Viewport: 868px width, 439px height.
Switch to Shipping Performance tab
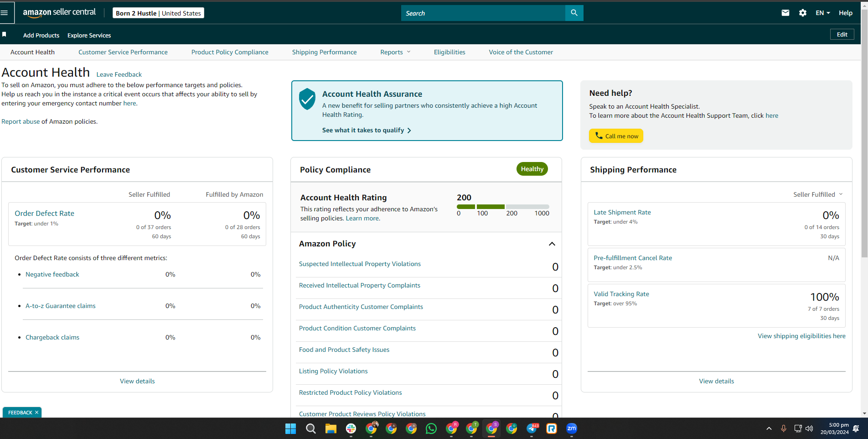pyautogui.click(x=324, y=52)
